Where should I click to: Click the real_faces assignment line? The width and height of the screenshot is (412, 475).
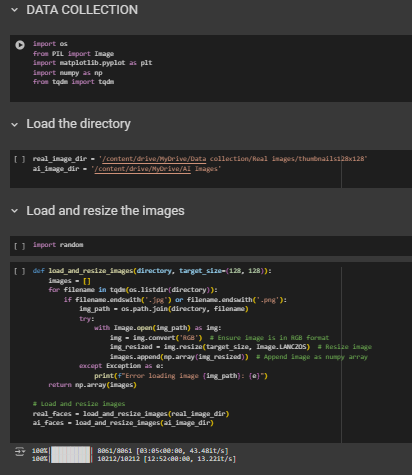131,414
